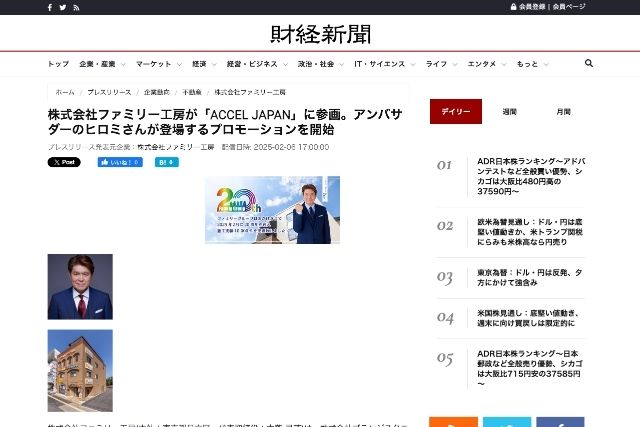Click the 株式会社ファミリー工房 publisher name in byline
This screenshot has width=640, height=427.
coord(176,147)
